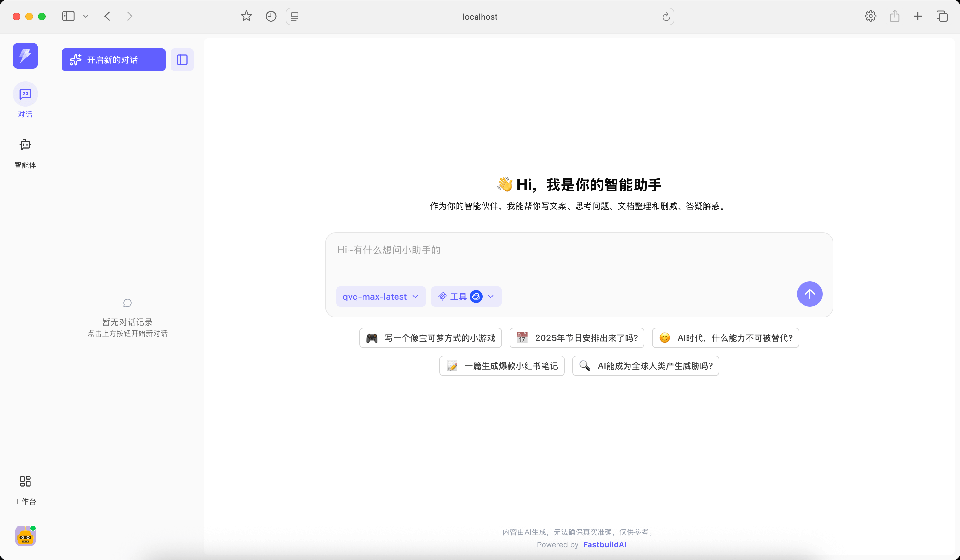The width and height of the screenshot is (960, 560).
Task: Collapse the conversation list panel icon
Action: 182,59
